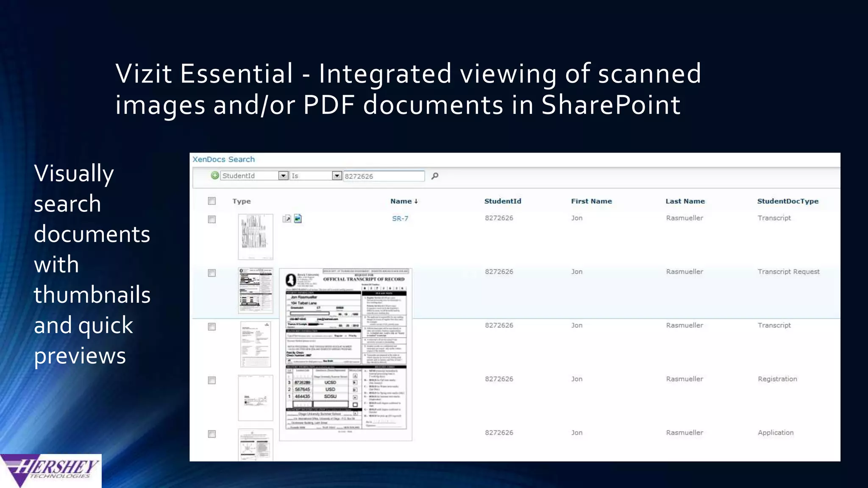The height and width of the screenshot is (488, 868).
Task: Click the Hershey Technologies logo
Action: point(51,471)
